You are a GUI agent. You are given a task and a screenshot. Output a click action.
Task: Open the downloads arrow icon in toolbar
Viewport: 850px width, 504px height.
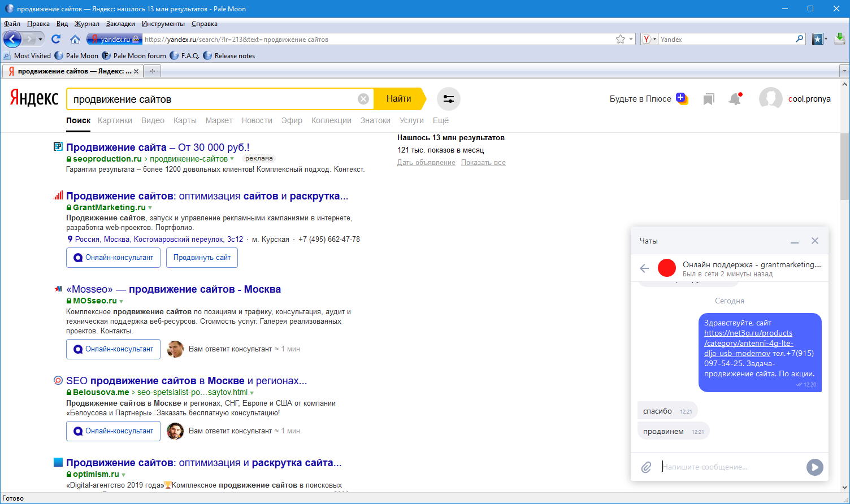840,39
